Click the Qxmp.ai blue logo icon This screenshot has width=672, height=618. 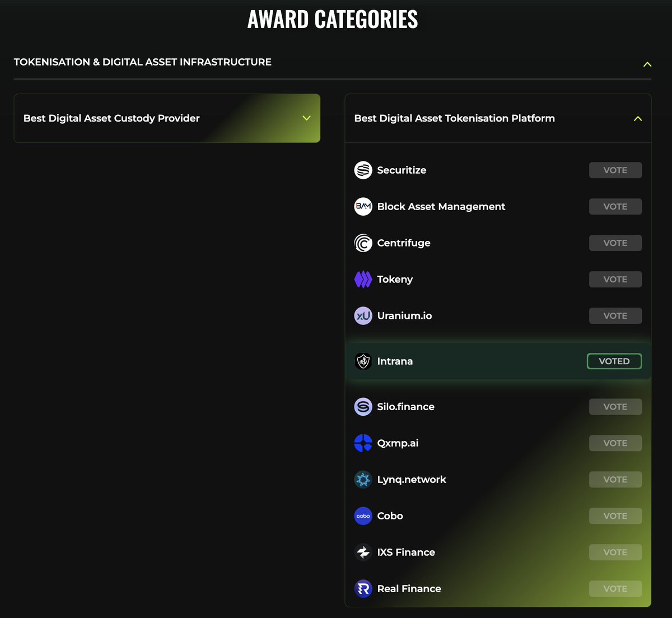tap(363, 443)
